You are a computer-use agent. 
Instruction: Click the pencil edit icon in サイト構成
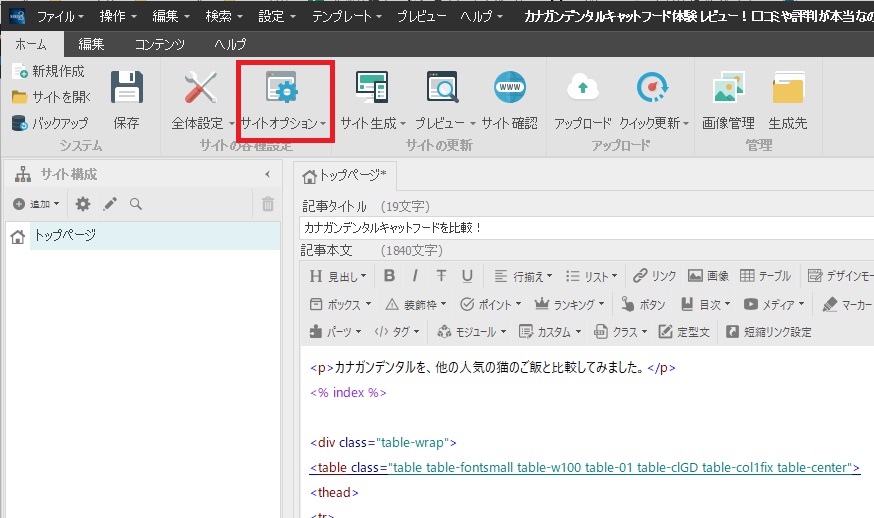pos(110,204)
